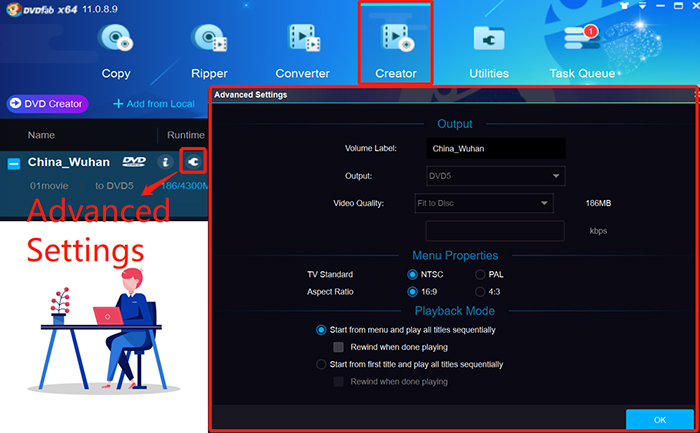Open the Ripper module icon

(x=209, y=39)
